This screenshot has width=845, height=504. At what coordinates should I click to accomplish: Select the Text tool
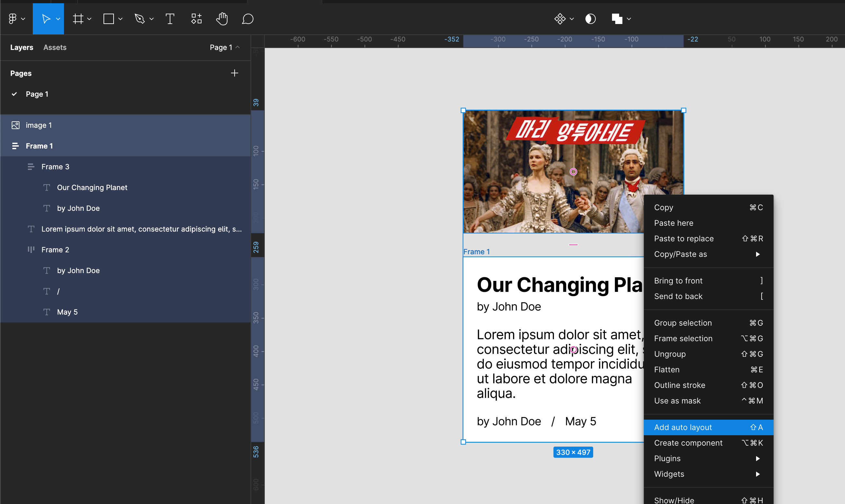coord(170,19)
